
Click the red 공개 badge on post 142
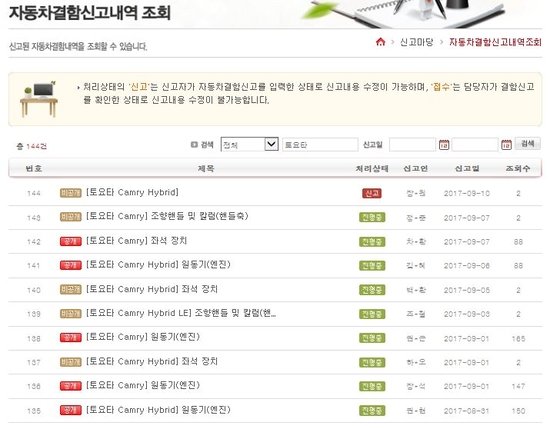tap(71, 241)
